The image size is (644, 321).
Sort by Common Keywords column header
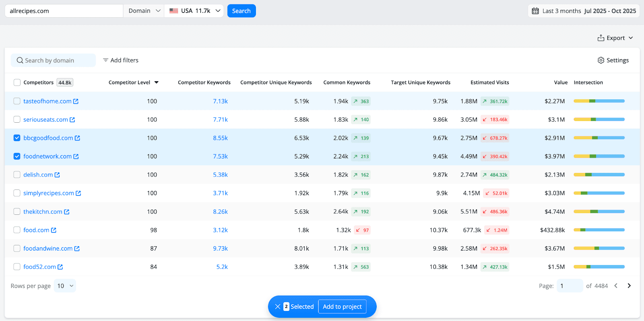(347, 82)
